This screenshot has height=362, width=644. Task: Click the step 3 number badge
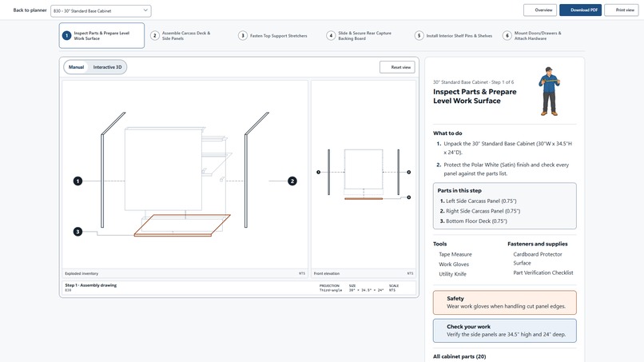coord(242,36)
